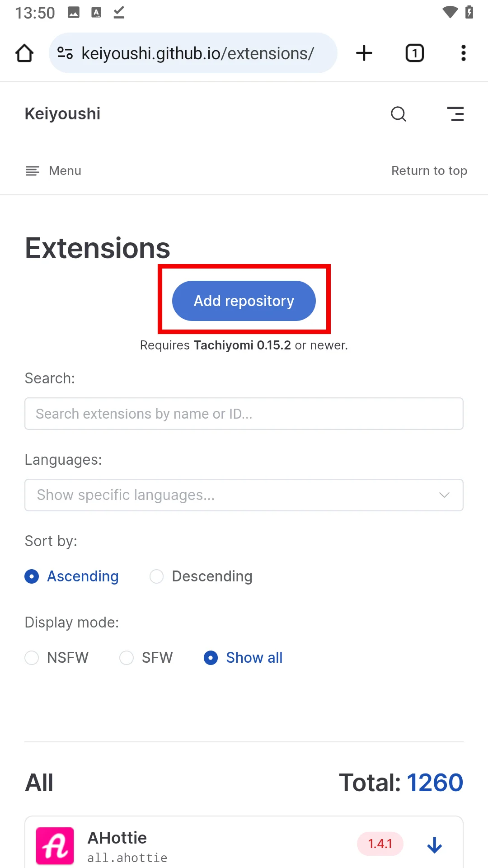Tap the browser home icon

pos(24,53)
